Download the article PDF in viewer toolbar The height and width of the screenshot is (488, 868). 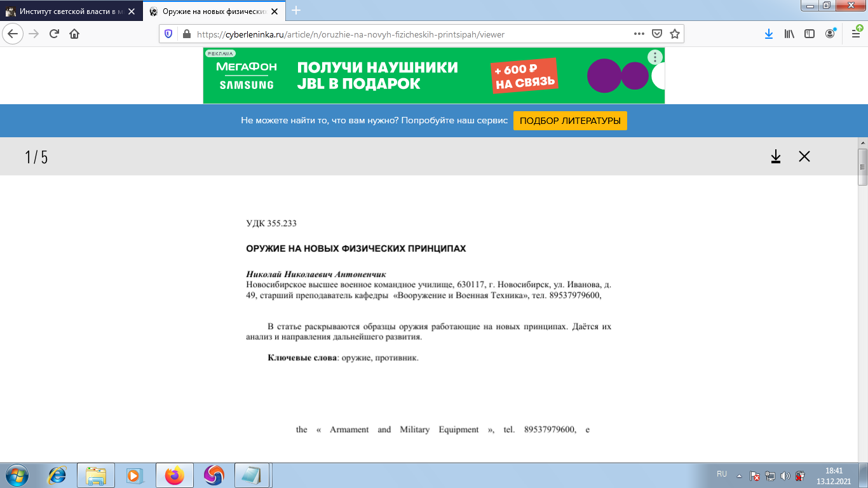775,156
